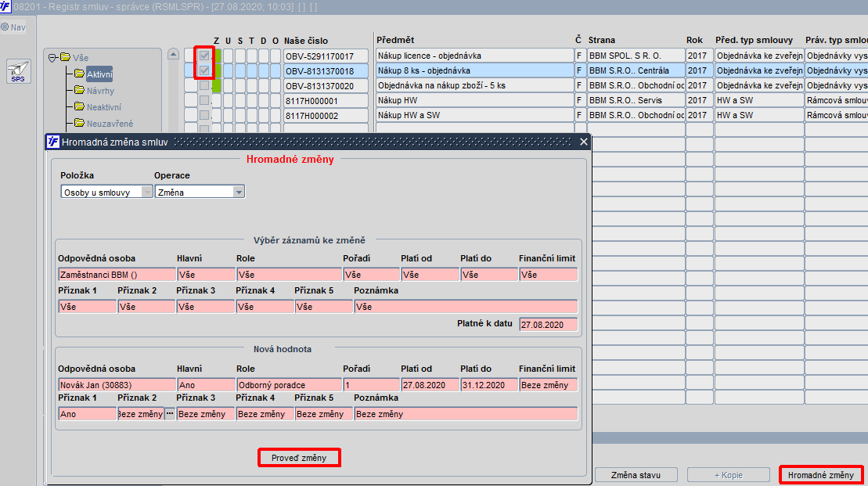Click the Proveď změny button
This screenshot has height=486, width=868.
click(299, 458)
